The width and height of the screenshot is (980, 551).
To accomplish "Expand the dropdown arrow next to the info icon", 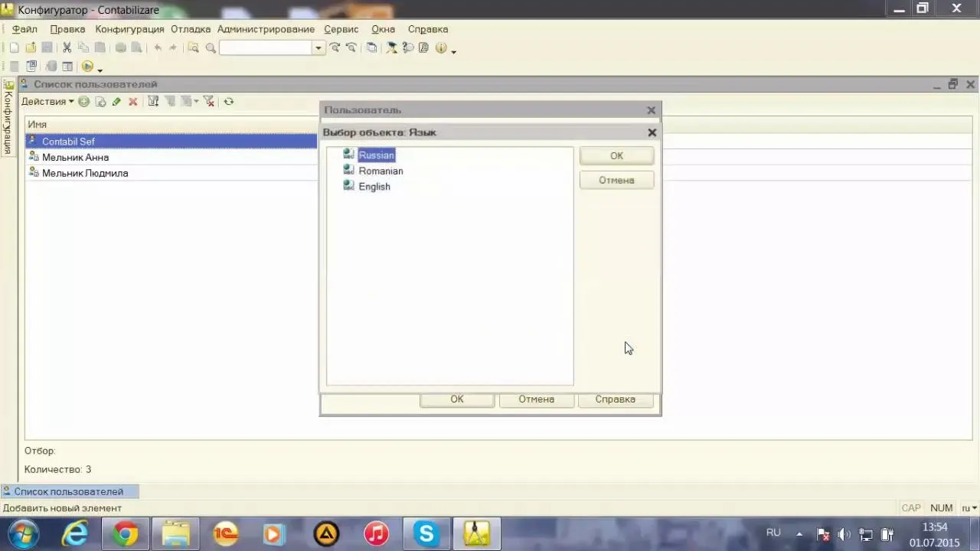I will 454,51.
